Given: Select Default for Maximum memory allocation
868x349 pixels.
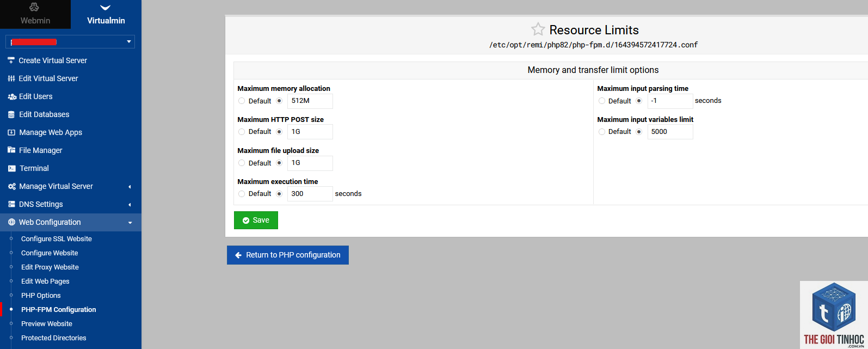Looking at the screenshot, I should point(242,101).
